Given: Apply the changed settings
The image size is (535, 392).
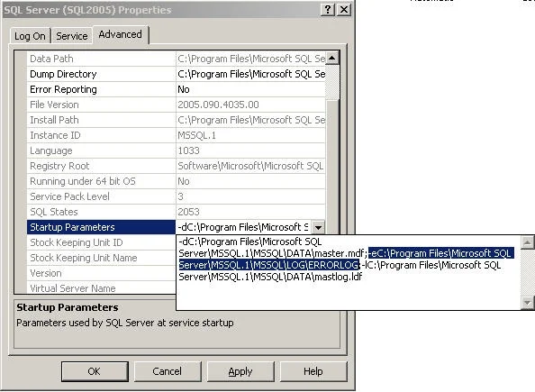Looking at the screenshot, I should pos(240,371).
